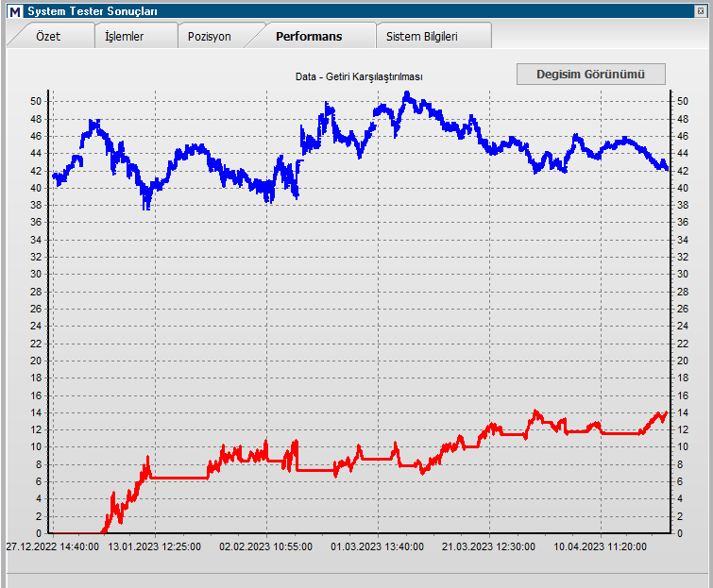Click the date label 02.02.2023 10:55:00
Image resolution: width=713 pixels, height=588 pixels.
[265, 546]
